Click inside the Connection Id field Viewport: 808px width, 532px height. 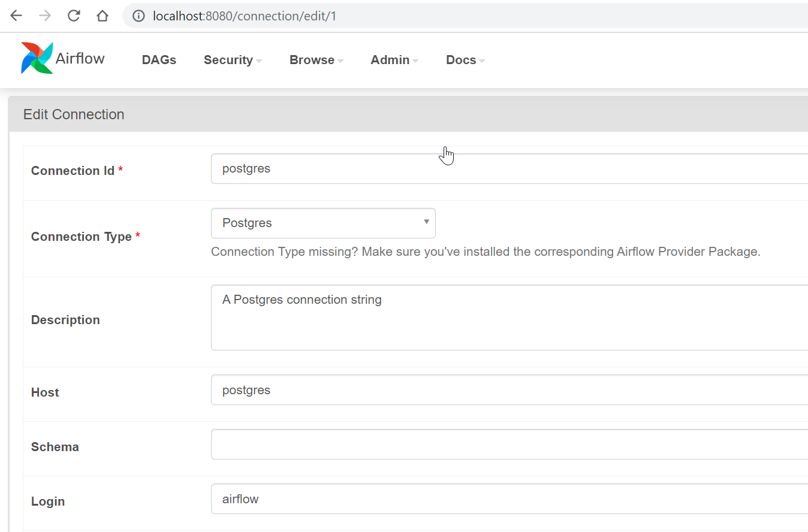[x=420, y=168]
